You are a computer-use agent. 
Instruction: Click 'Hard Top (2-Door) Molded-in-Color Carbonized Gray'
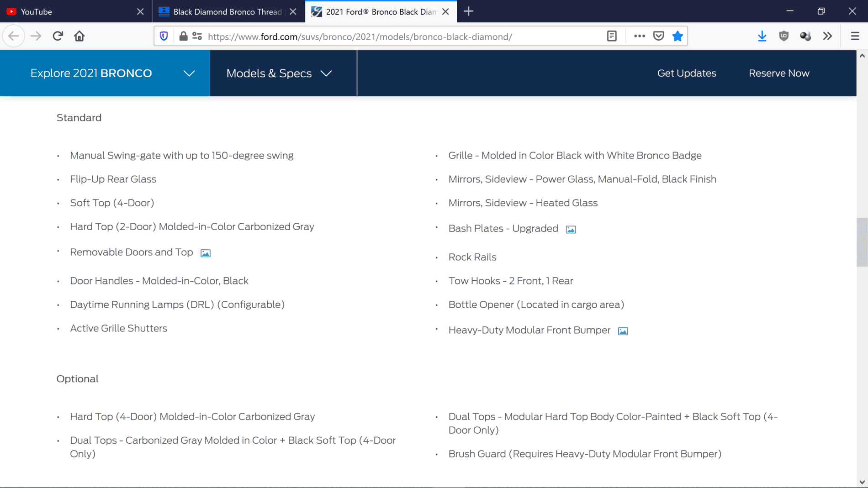192,227
